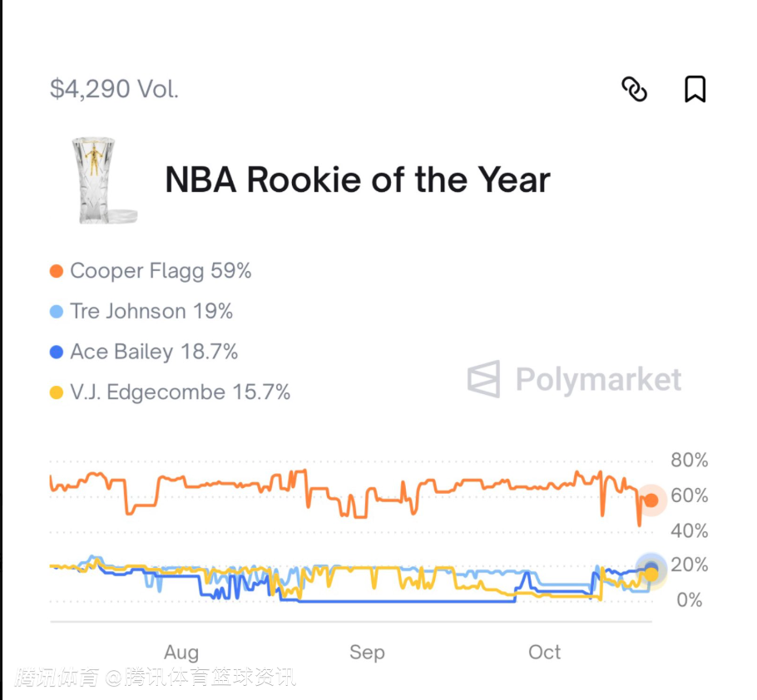Click the orange endpoint marker on the chart
Image resolution: width=757 pixels, height=700 pixels.
(651, 500)
